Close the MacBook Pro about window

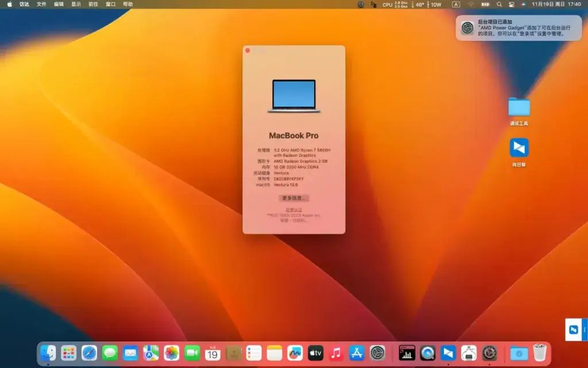[x=247, y=51]
